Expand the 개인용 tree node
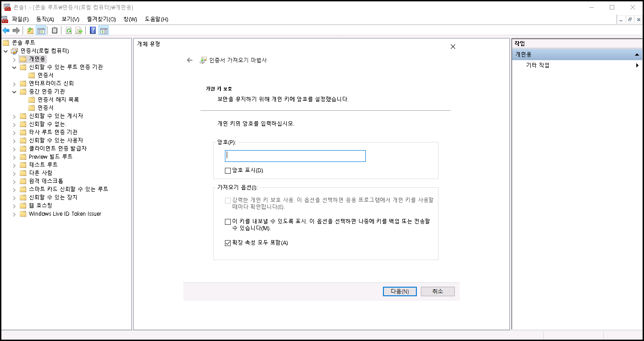The image size is (644, 341). (14, 59)
